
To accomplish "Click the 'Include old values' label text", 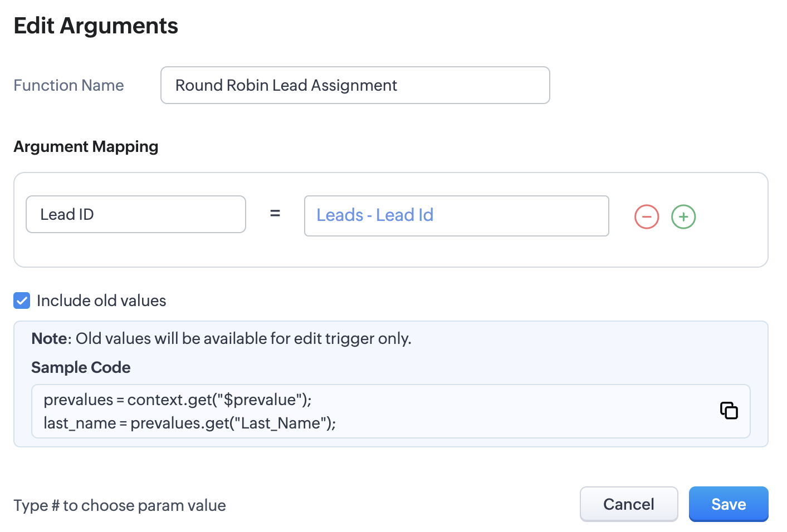I will [101, 301].
